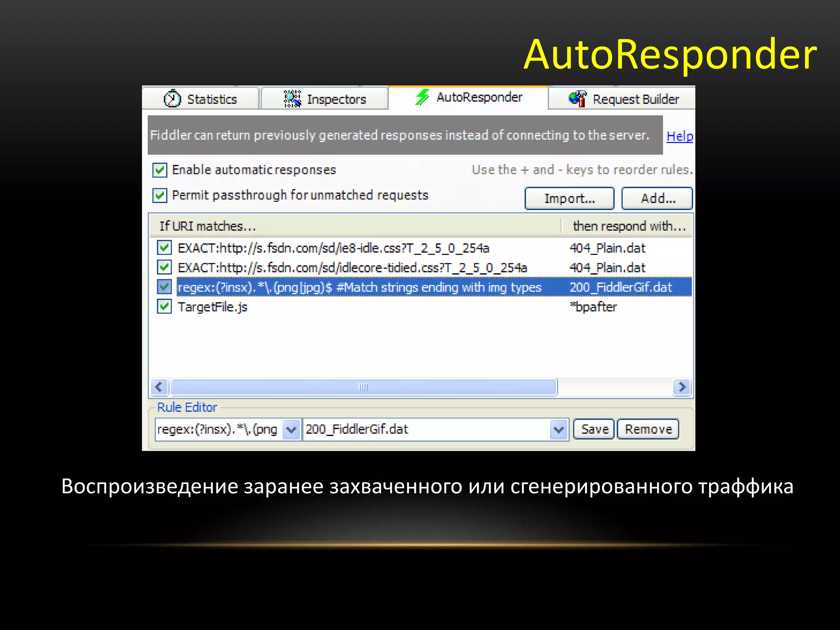This screenshot has width=840, height=630.
Task: Uncheck the ie8-idle.css rule checkbox
Action: (x=164, y=247)
